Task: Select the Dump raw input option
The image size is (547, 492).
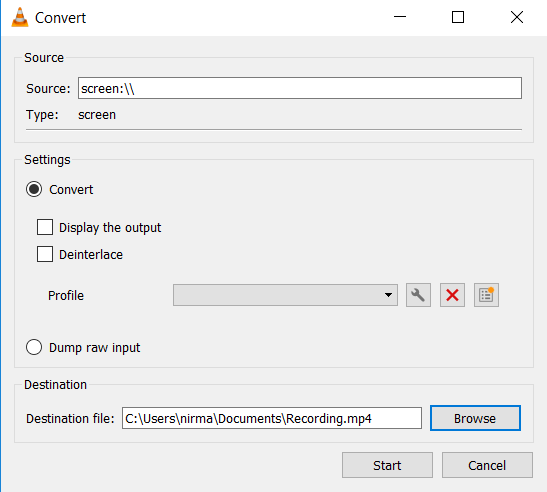Action: [x=34, y=348]
